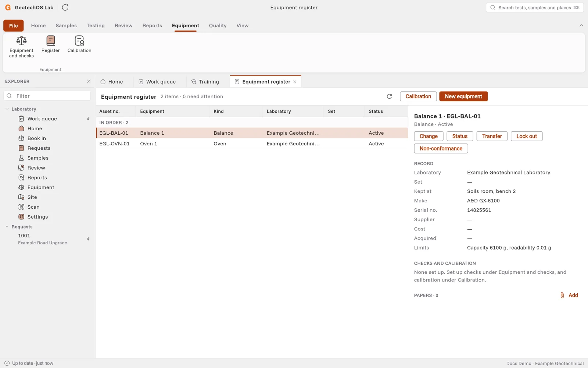Viewport: 588px width, 368px height.
Task: Open request 1001 Example Road Upgrade
Action: (x=47, y=239)
